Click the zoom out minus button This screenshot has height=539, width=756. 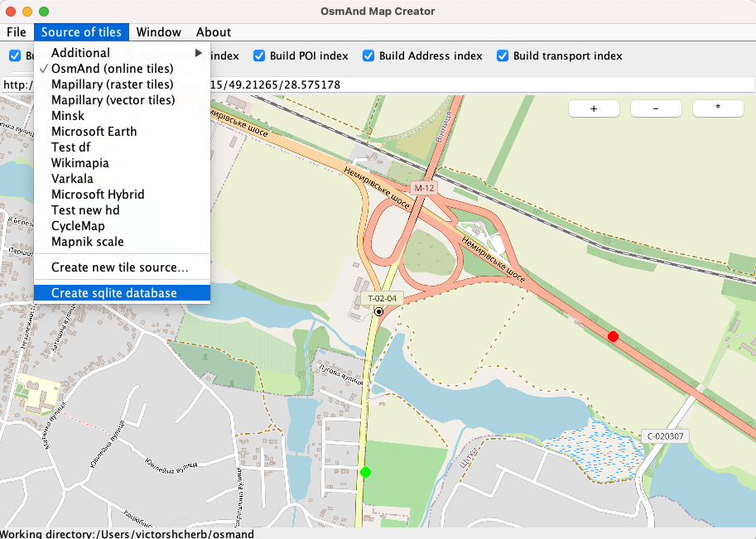(x=655, y=108)
